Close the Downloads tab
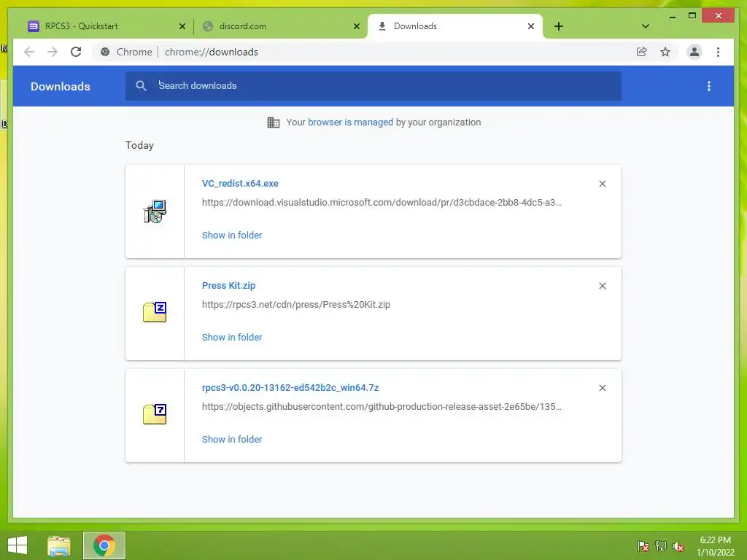Viewport: 747px width, 560px height. [x=531, y=27]
